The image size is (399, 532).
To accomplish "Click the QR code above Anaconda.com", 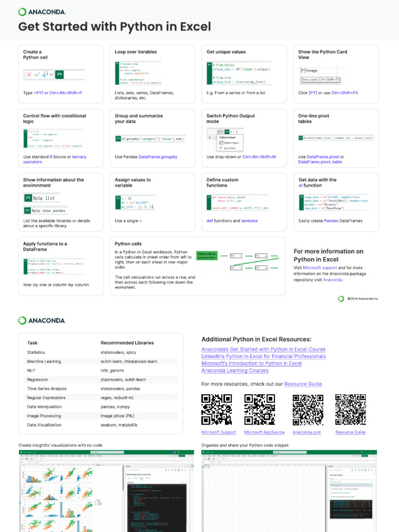I will [308, 409].
